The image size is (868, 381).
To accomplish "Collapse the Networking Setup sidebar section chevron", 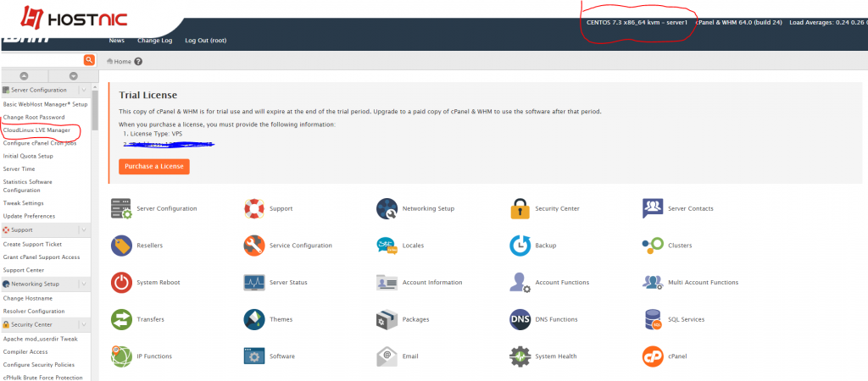I will (x=84, y=284).
